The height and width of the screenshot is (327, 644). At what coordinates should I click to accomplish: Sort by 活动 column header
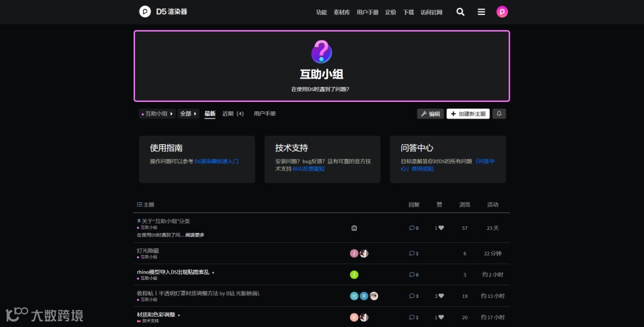point(493,205)
